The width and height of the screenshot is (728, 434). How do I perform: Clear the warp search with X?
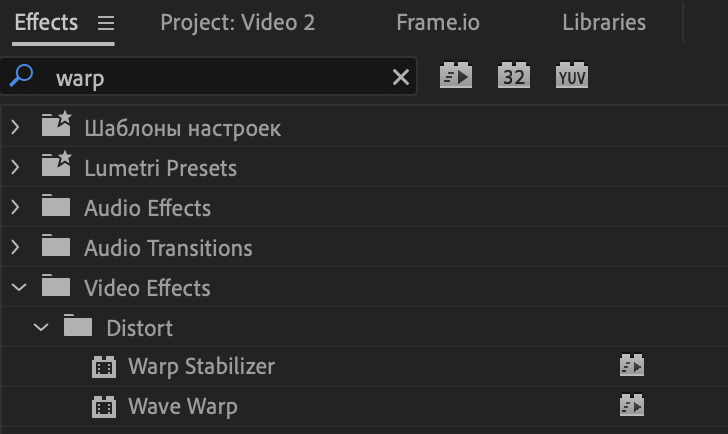point(401,77)
